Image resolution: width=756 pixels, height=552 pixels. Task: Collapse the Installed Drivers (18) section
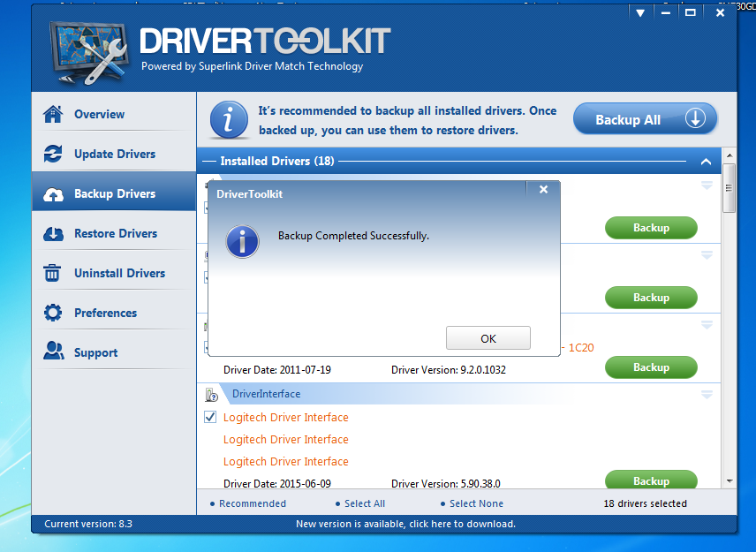pyautogui.click(x=706, y=162)
